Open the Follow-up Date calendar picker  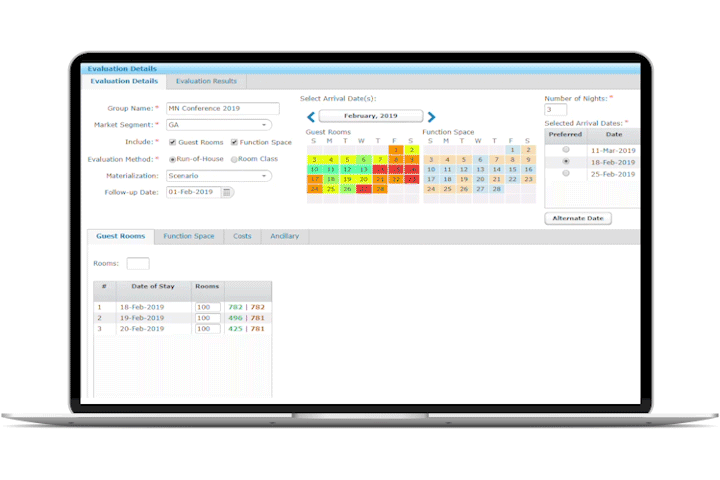pyautogui.click(x=228, y=192)
